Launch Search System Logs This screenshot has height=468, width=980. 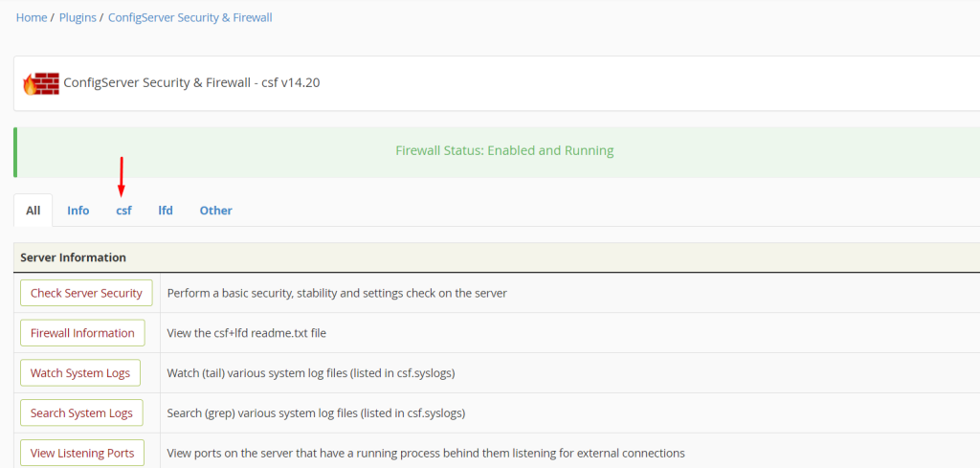click(x=81, y=413)
